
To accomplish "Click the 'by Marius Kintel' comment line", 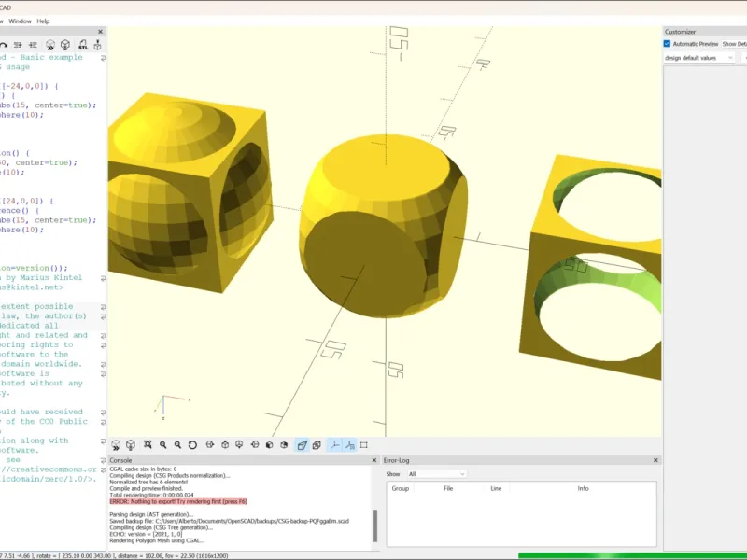I will [x=41, y=277].
